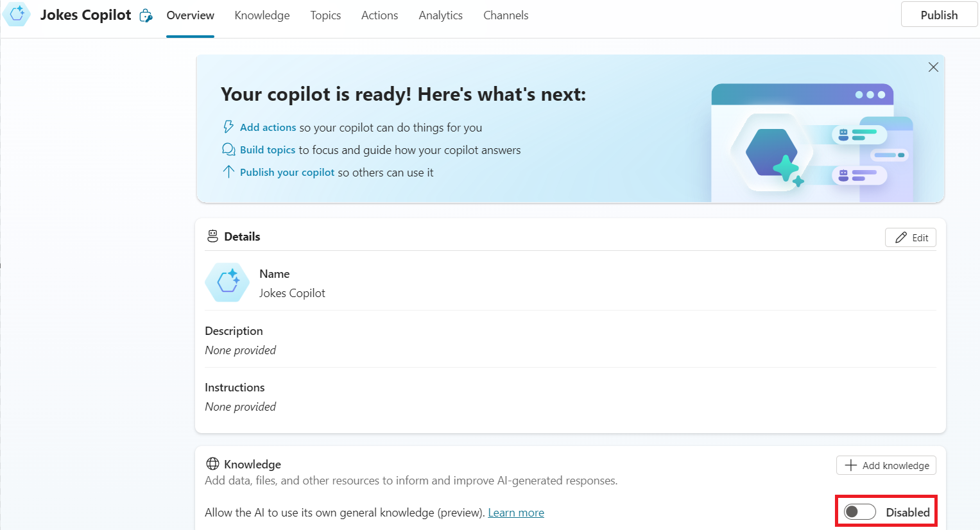
Task: Click the upward arrow Publish icon
Action: (228, 172)
